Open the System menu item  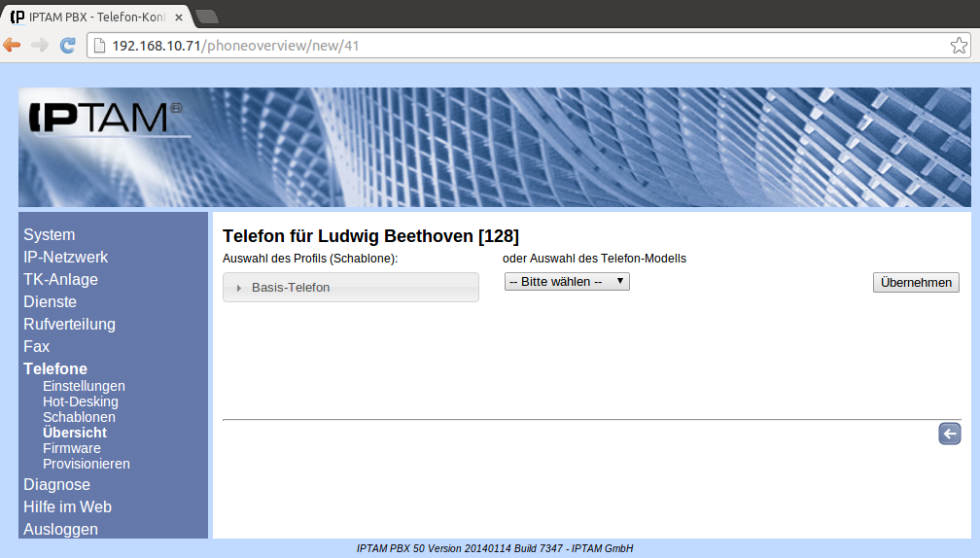pos(49,234)
